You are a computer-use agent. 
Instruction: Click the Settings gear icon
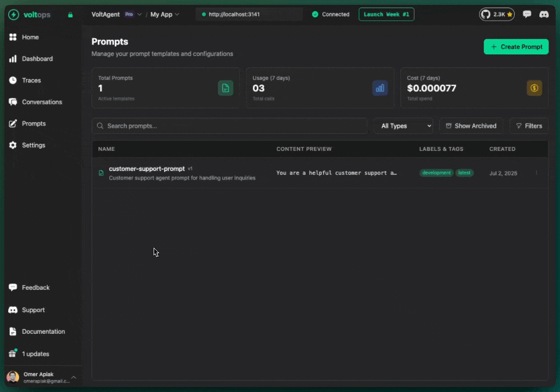(13, 145)
